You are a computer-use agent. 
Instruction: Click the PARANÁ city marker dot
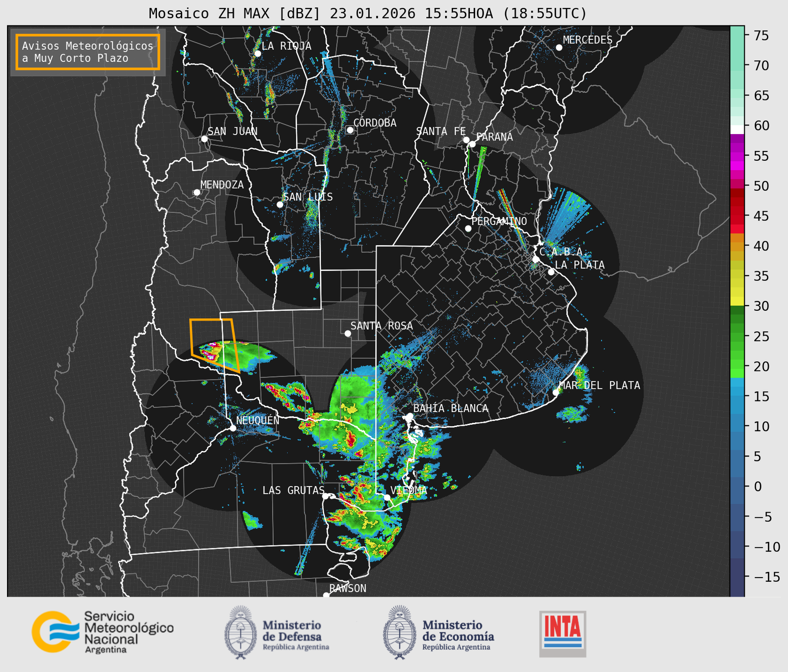point(472,144)
